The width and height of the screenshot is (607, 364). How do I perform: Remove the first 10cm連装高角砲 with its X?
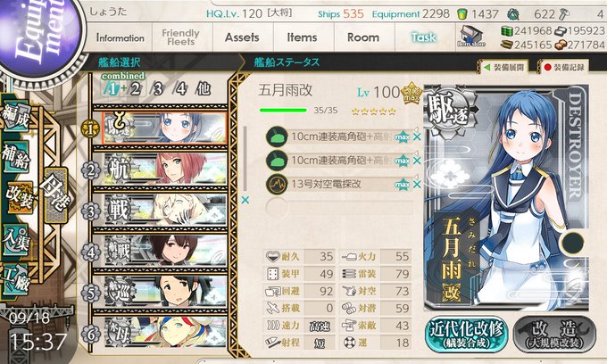(x=417, y=136)
